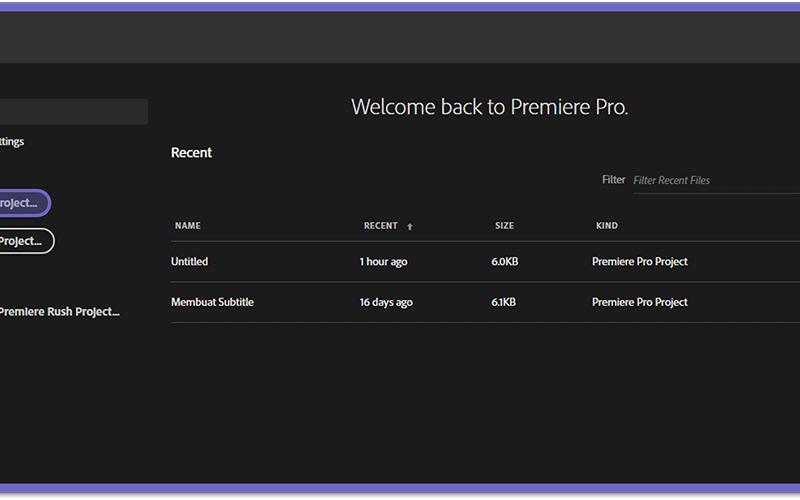Click the RECENT sort arrow icon
This screenshot has height=500, width=800.
[410, 227]
